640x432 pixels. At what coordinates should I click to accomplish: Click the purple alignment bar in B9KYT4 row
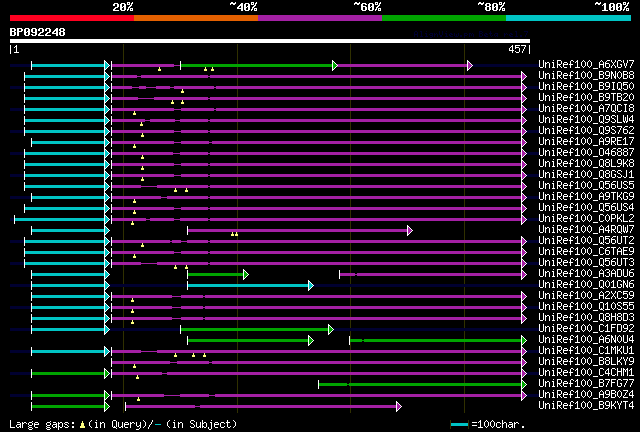(263, 407)
